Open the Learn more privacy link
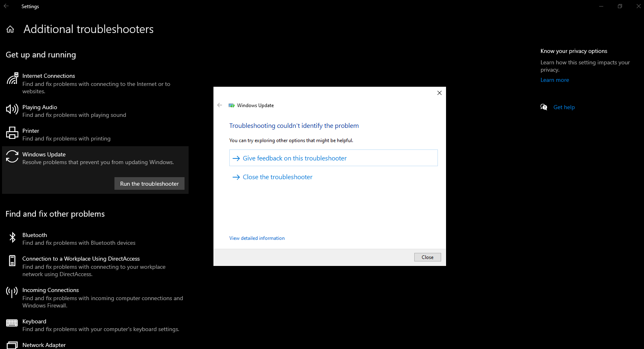 pos(555,80)
